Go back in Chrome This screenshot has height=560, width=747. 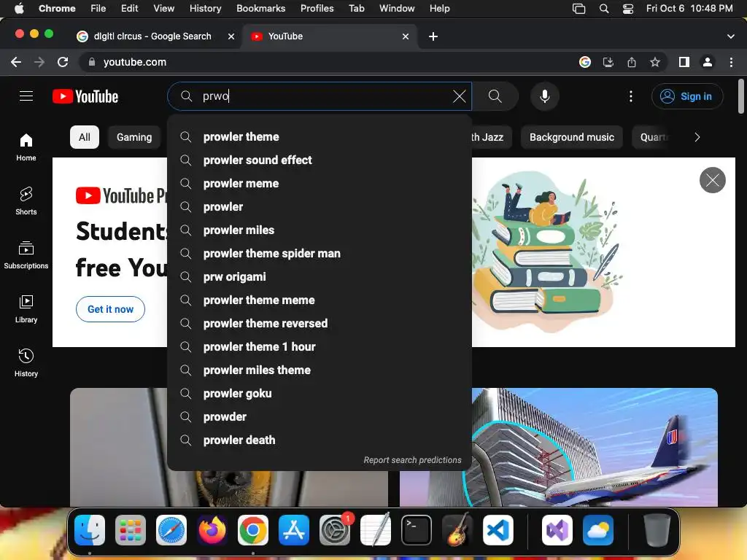(x=16, y=62)
